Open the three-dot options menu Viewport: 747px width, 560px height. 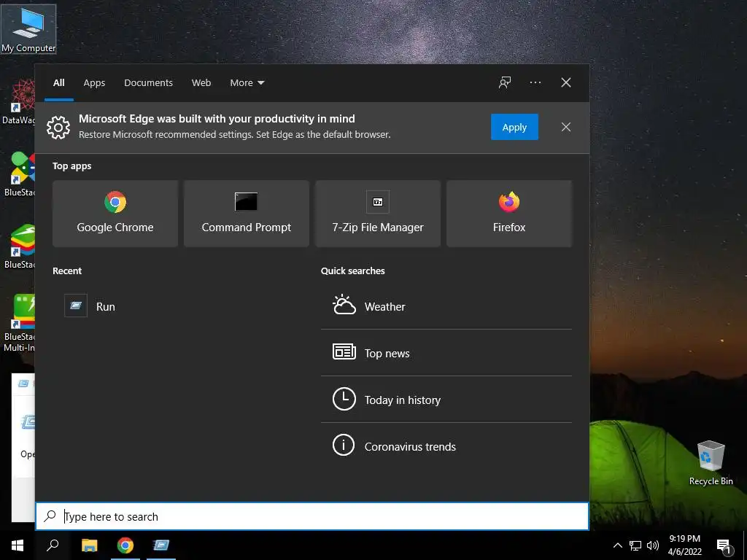click(535, 83)
